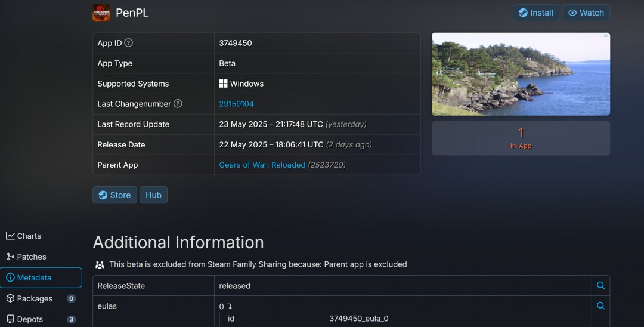Click the search icon in eulas row
This screenshot has width=644, height=327.
point(600,306)
